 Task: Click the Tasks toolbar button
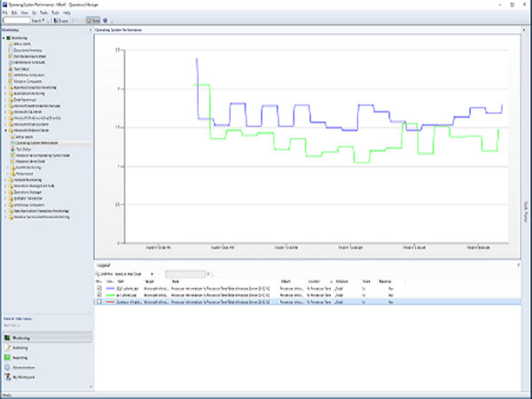(x=92, y=20)
